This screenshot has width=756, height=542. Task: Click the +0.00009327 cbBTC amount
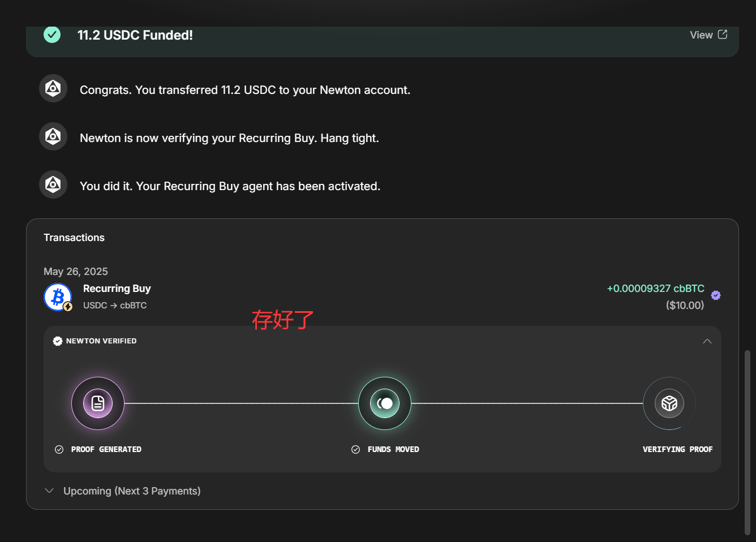pos(656,289)
